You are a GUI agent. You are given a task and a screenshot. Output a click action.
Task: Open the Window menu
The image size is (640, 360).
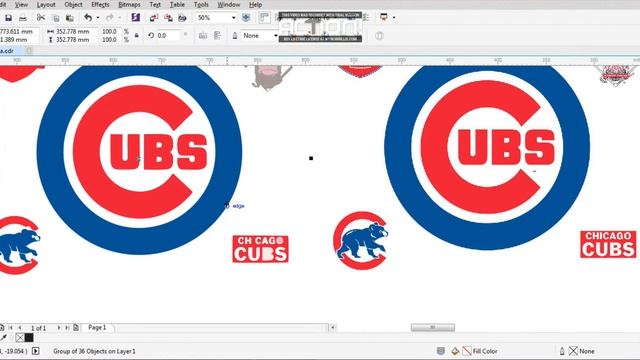[x=229, y=4]
